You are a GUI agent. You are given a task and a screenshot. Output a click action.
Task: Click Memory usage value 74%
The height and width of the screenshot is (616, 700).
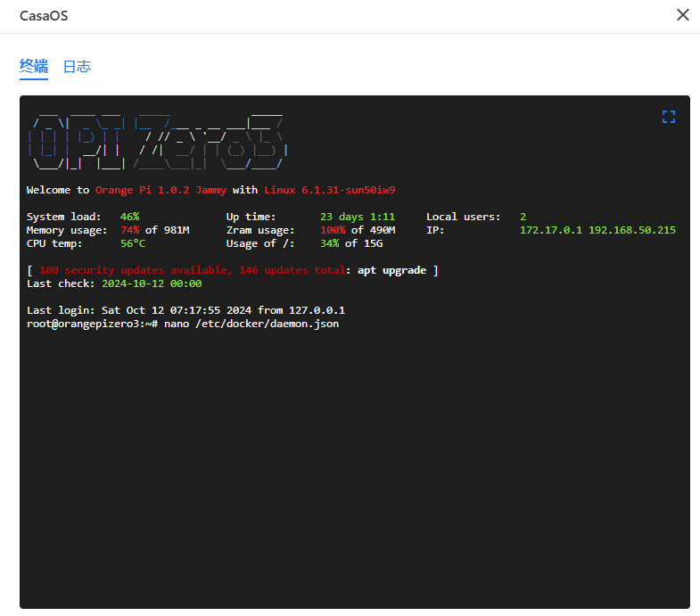pyautogui.click(x=129, y=230)
